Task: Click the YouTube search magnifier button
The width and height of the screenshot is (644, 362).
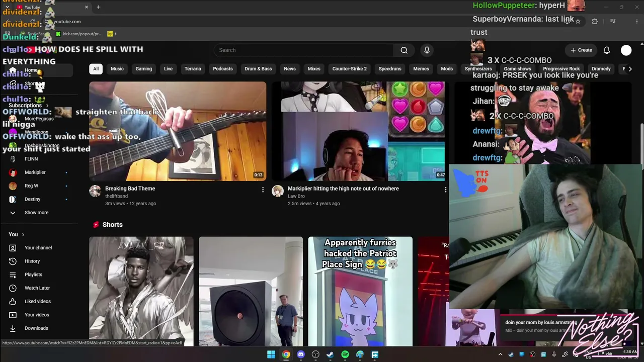Action: click(404, 50)
